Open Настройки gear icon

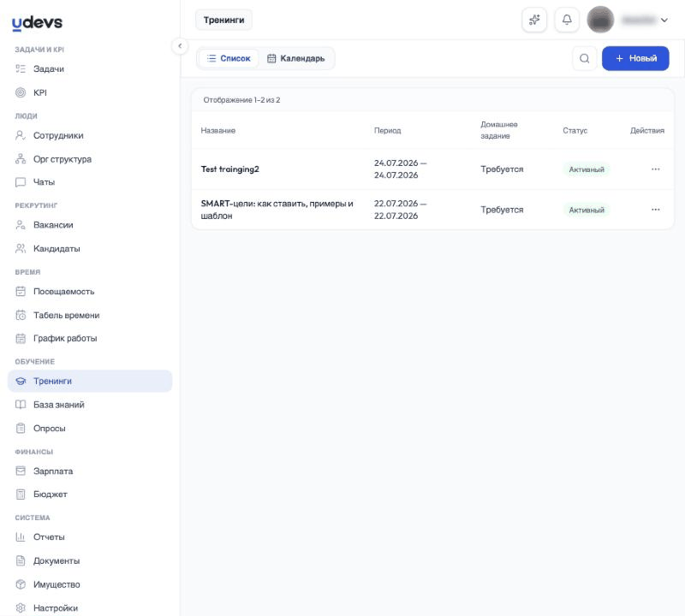click(x=21, y=607)
